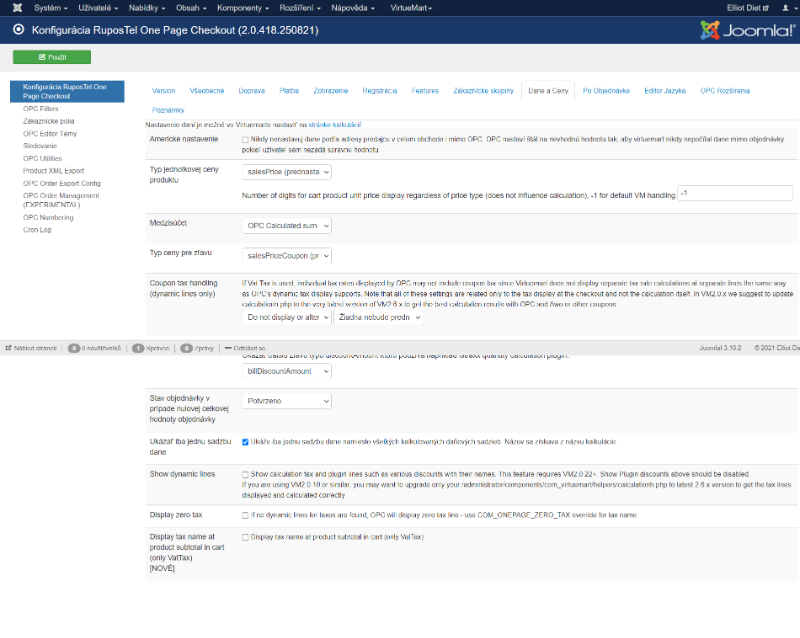The image size is (800, 638).
Task: Switch to the Version tab
Action: click(164, 91)
